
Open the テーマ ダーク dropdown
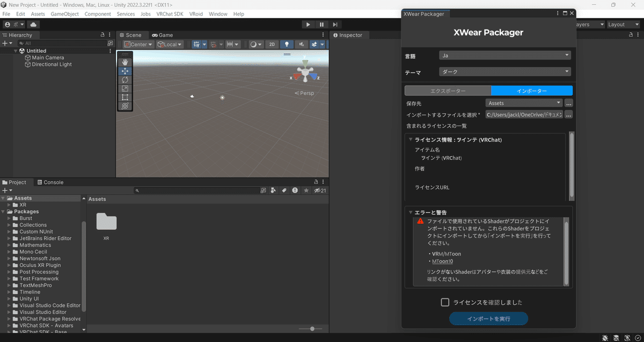tap(504, 72)
